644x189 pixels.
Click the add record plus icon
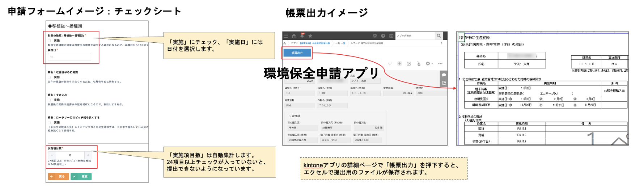(399, 64)
